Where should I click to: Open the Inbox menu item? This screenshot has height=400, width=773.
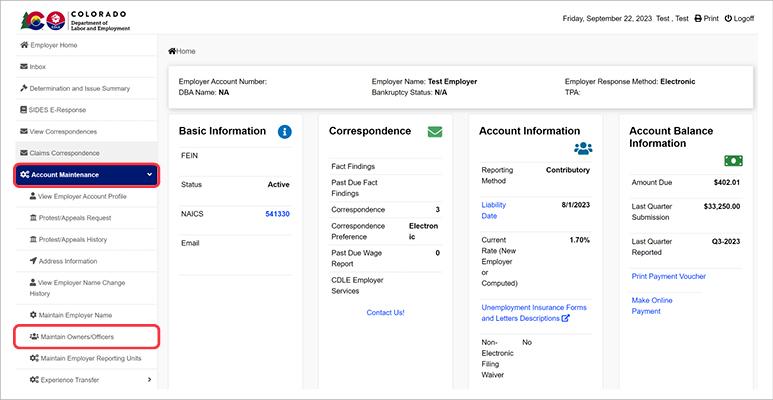coord(38,67)
